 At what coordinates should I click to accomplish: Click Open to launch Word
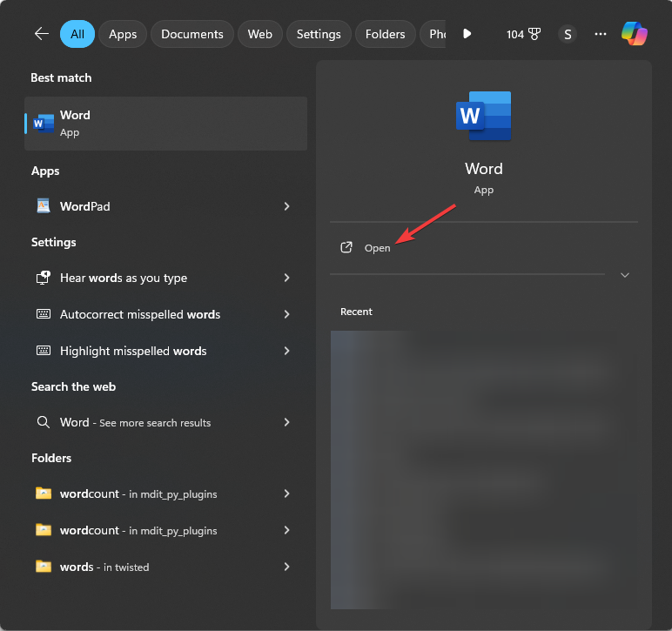[377, 248]
